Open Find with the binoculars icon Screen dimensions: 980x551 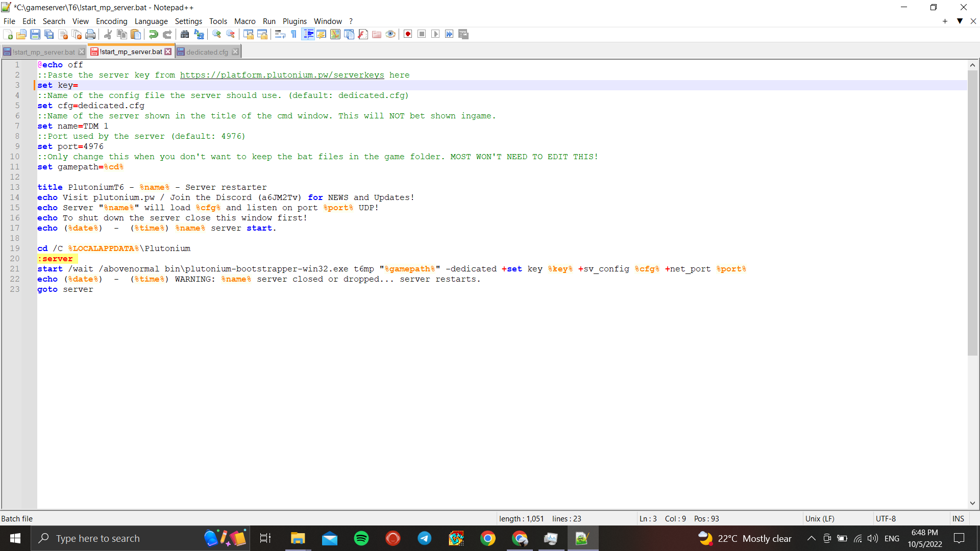click(185, 34)
